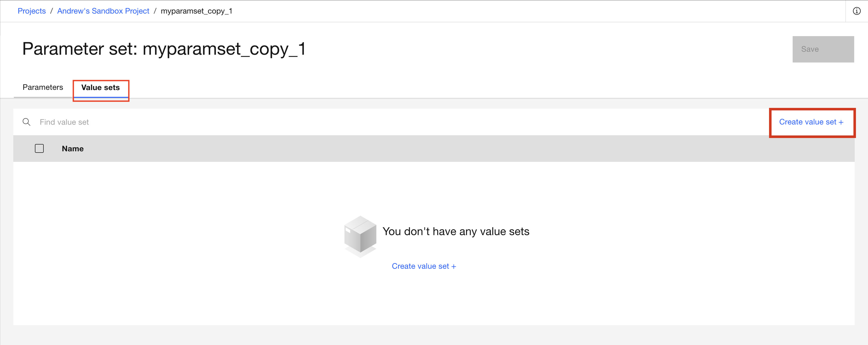Switch to the Parameters tab
The width and height of the screenshot is (868, 345).
43,88
